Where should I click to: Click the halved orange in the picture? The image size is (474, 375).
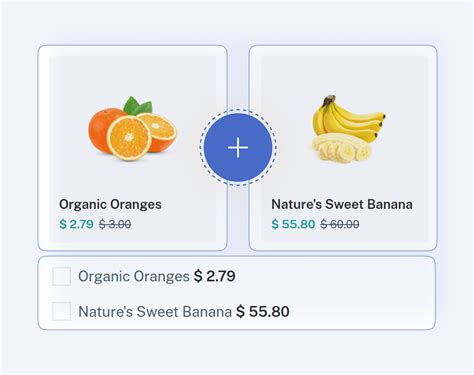[x=129, y=137]
